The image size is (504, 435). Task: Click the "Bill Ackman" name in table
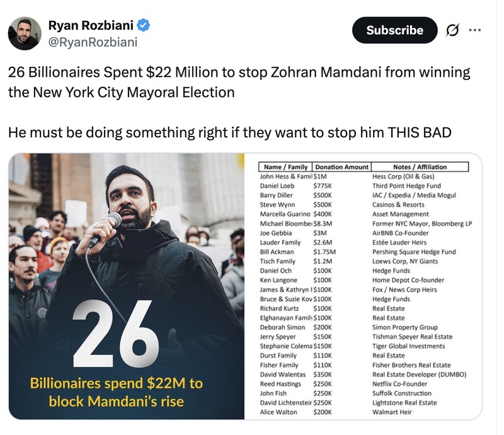tap(277, 252)
